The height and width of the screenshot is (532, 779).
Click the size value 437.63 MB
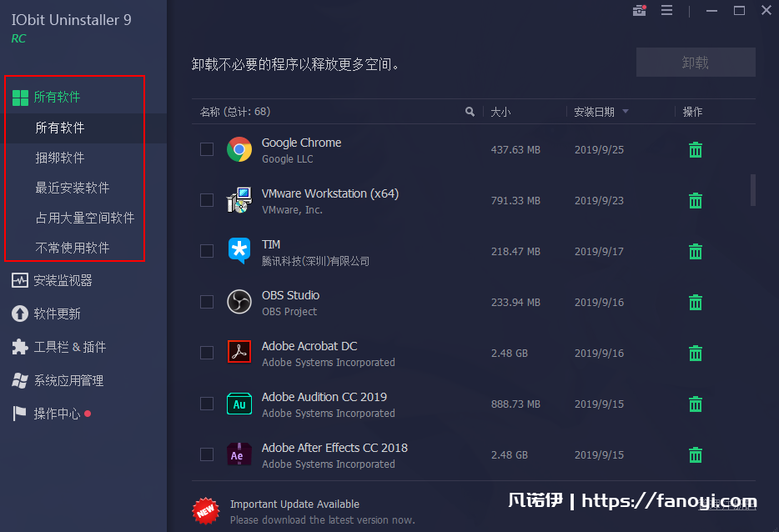(x=515, y=150)
